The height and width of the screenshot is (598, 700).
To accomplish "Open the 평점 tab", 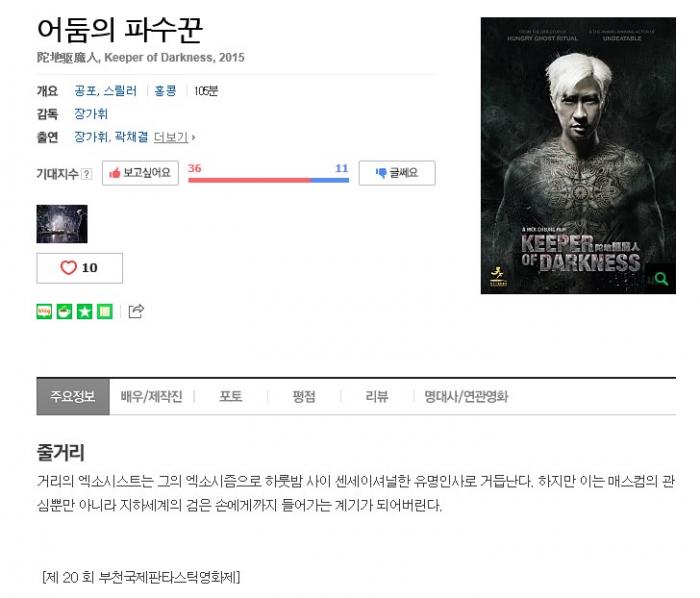I will point(304,396).
